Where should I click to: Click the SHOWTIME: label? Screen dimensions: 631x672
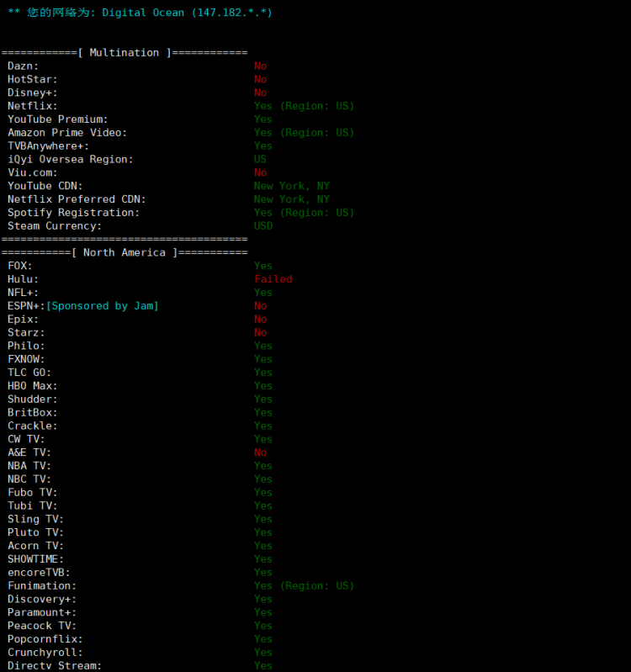36,558
